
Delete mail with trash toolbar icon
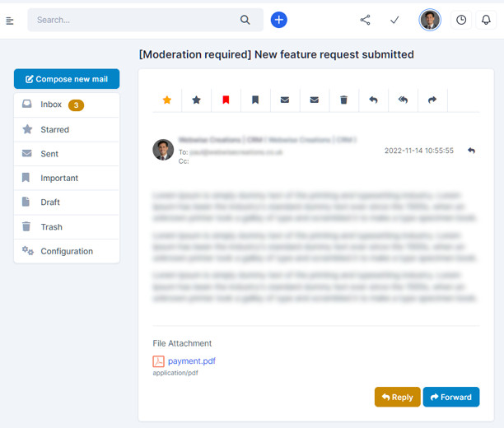pyautogui.click(x=344, y=100)
